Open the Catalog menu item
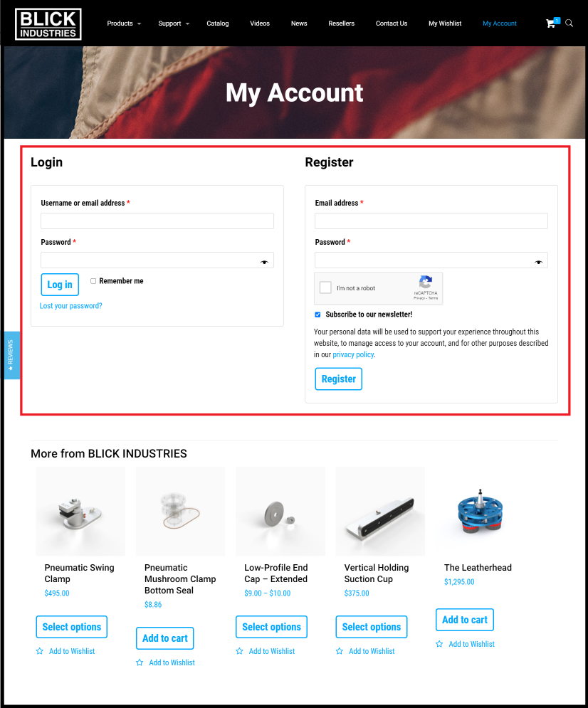588x708 pixels. tap(218, 23)
